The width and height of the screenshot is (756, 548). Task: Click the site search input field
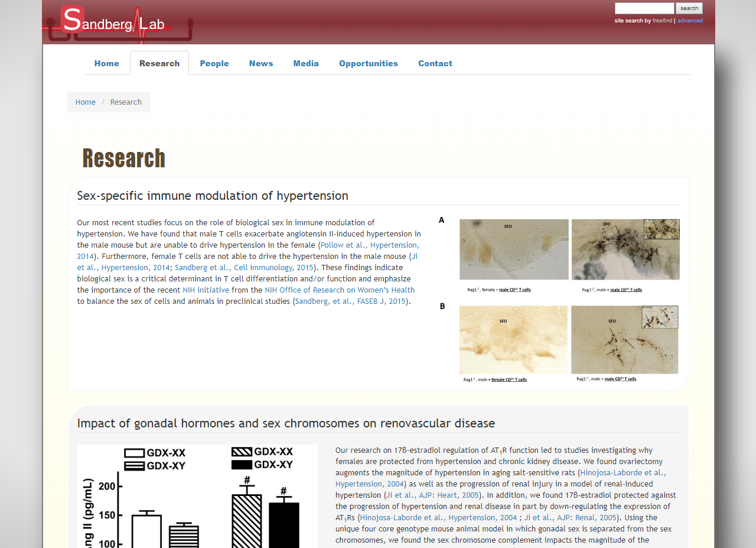click(x=644, y=8)
